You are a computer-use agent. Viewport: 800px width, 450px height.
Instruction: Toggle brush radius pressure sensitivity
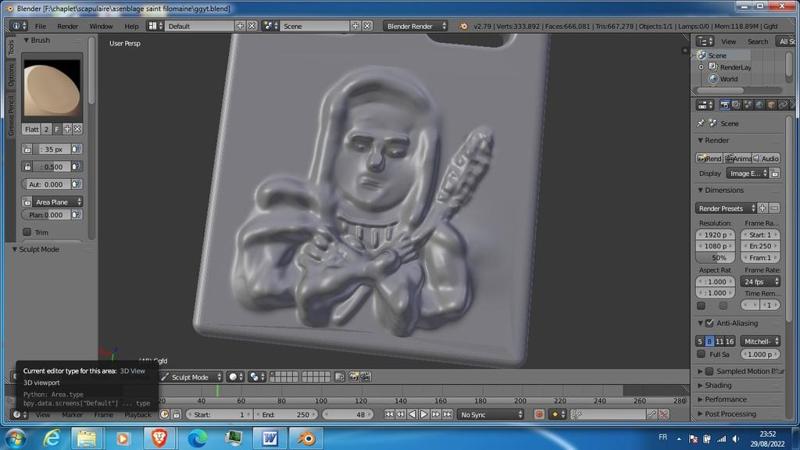76,149
